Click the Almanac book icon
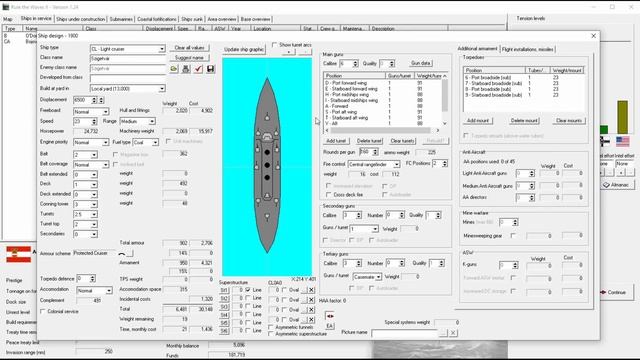640x360 pixels. (x=606, y=185)
